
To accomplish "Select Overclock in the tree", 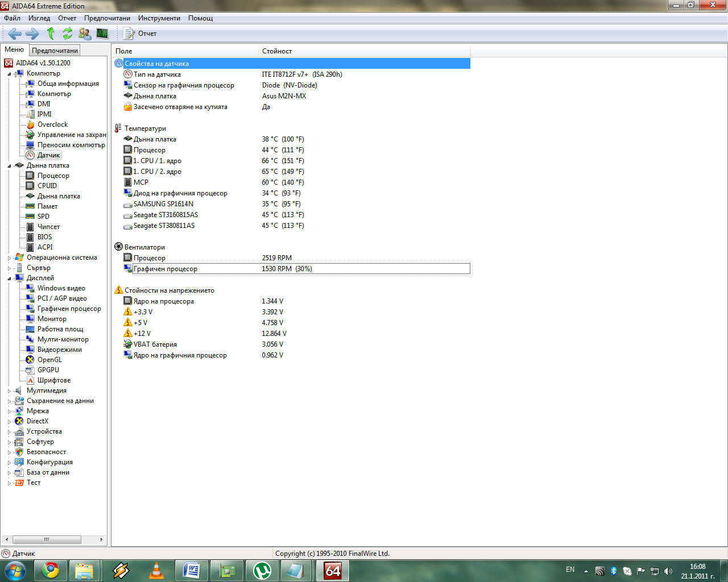I will (52, 124).
